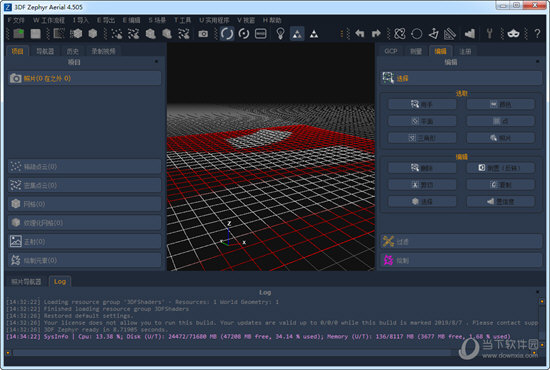Click the by-hand selection button above 平面

(x=422, y=104)
